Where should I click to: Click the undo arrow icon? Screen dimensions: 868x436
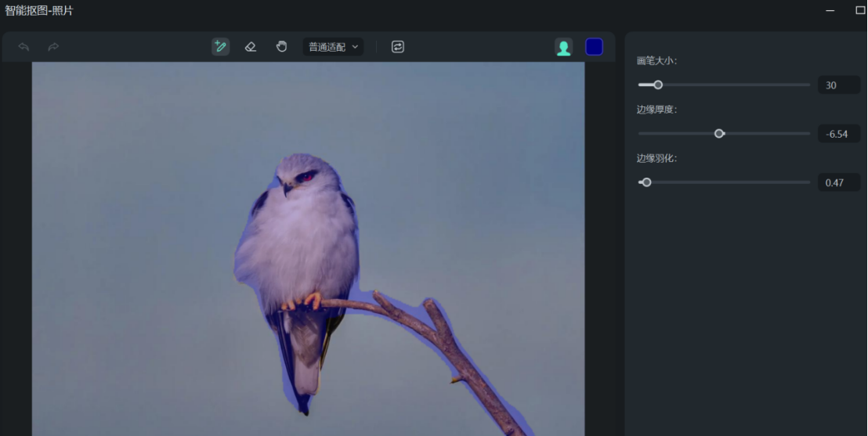point(24,47)
